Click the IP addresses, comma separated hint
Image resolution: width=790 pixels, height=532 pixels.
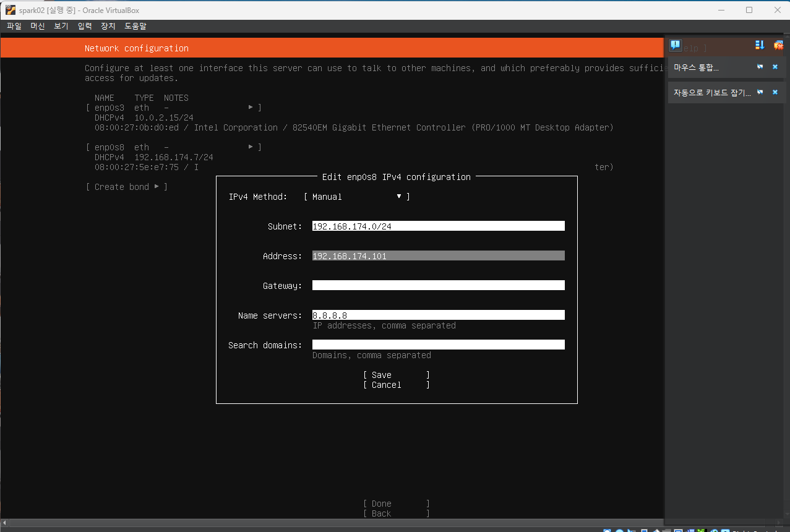coord(384,325)
